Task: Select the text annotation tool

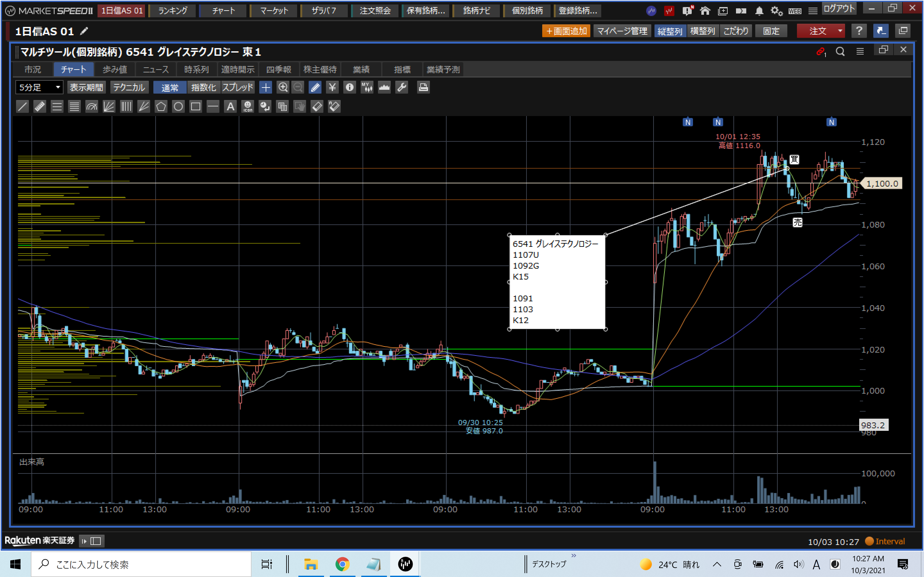Action: tap(230, 106)
